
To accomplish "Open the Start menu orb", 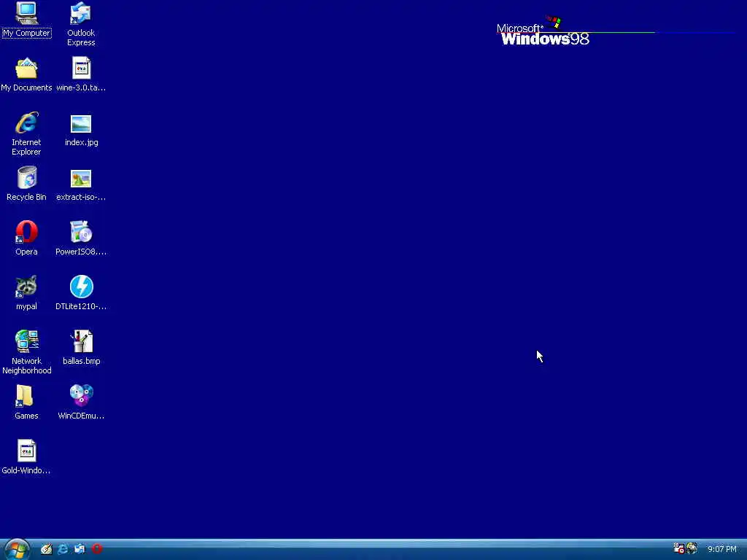I will (16, 550).
